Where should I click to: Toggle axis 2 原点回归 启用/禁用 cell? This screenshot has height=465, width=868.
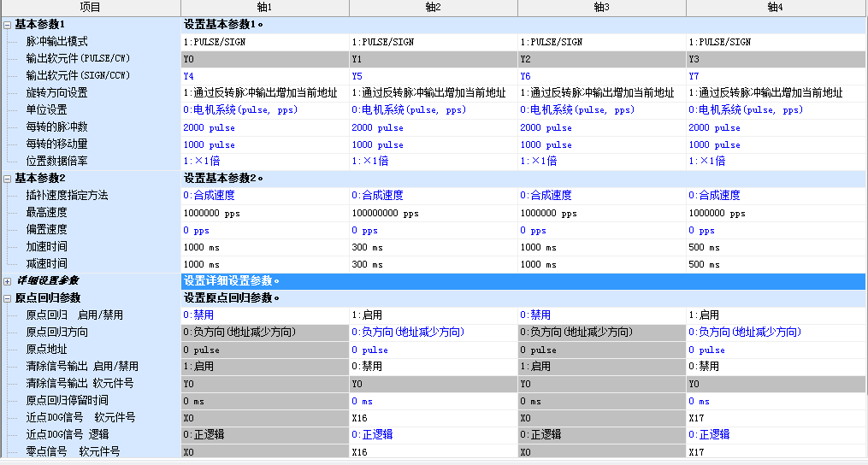433,315
